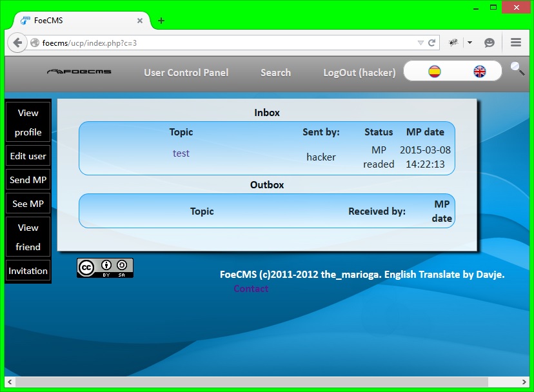This screenshot has height=392, width=534.
Task: Click the Outbox 'Topic' column header
Action: (x=202, y=211)
